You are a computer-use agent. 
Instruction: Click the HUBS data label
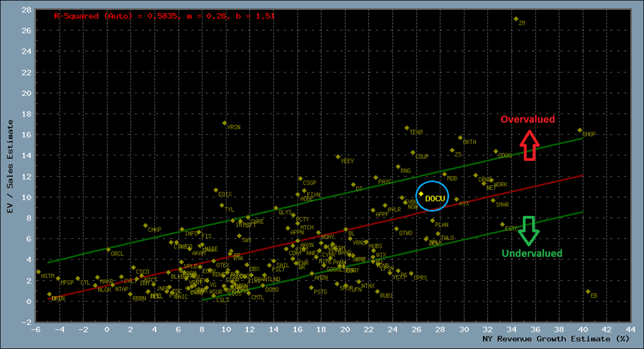click(376, 246)
